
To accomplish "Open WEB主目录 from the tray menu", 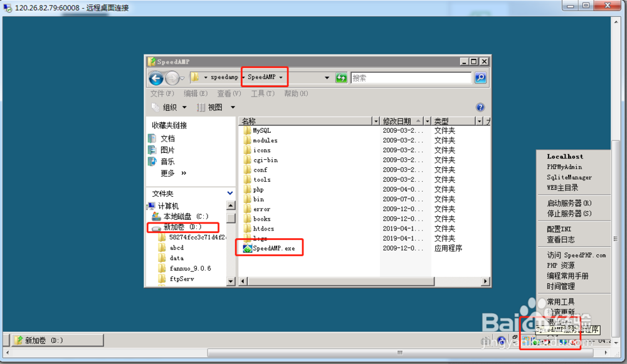I will (x=562, y=187).
